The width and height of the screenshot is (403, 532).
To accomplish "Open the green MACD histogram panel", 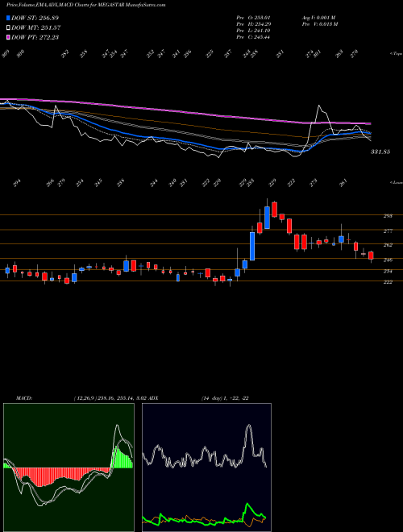I will click(x=69, y=468).
